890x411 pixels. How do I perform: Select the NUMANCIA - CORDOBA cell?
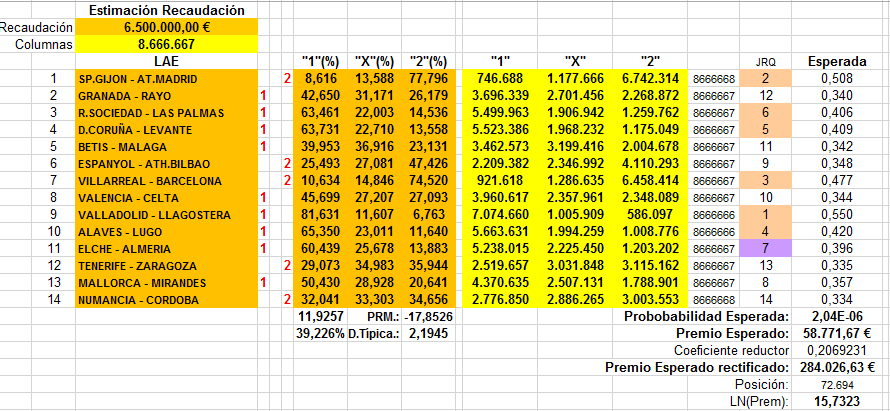pos(166,300)
